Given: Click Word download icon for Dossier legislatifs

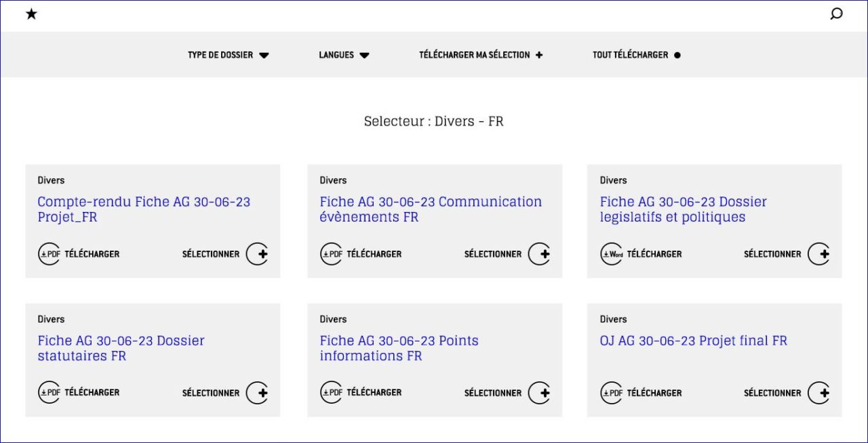Looking at the screenshot, I should [612, 254].
